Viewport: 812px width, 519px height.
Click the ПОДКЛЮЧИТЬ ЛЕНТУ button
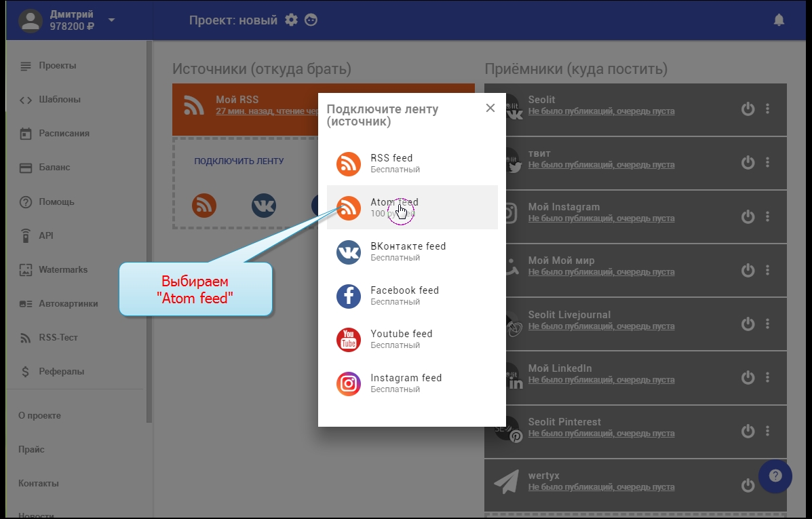click(239, 161)
